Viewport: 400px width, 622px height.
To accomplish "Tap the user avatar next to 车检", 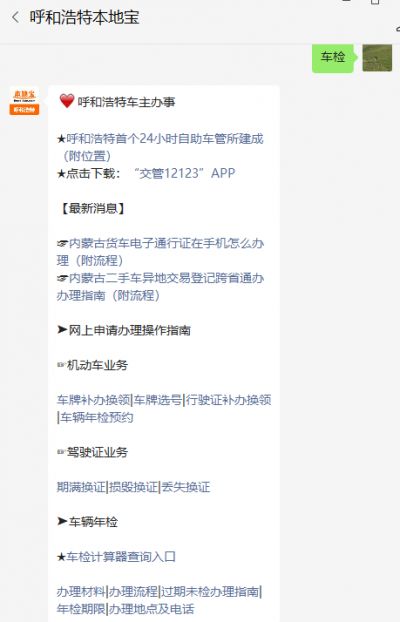I will click(x=377, y=58).
